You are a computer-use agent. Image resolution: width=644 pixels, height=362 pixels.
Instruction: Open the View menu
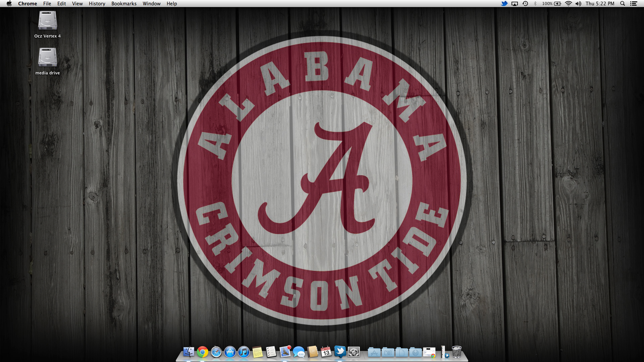pos(77,4)
